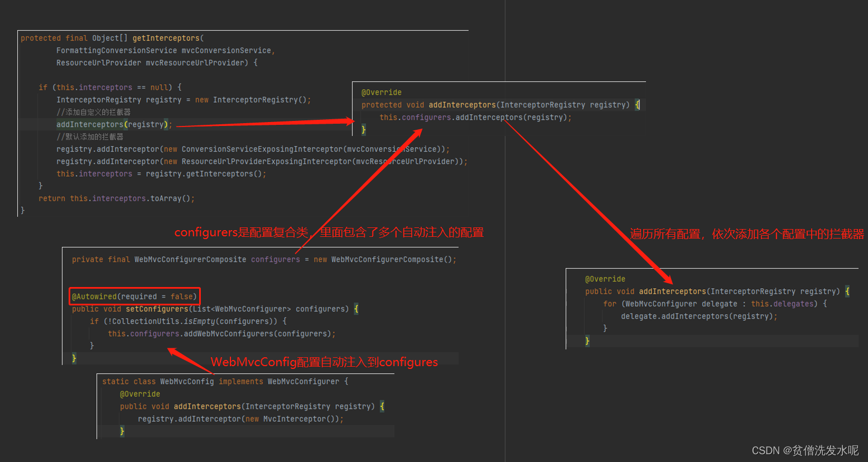Image resolution: width=868 pixels, height=462 pixels.
Task: Click '@Override' above the delegates loop method
Action: 605,279
